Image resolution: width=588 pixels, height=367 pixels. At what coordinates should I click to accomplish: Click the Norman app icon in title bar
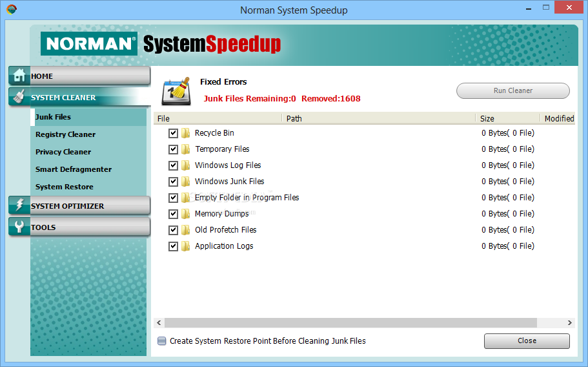12,9
